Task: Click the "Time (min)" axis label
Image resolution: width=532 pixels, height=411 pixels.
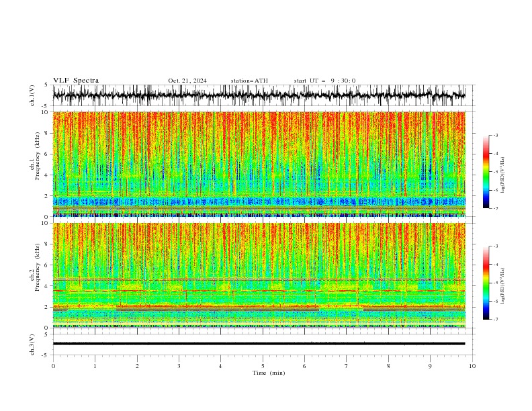Action: (269, 373)
